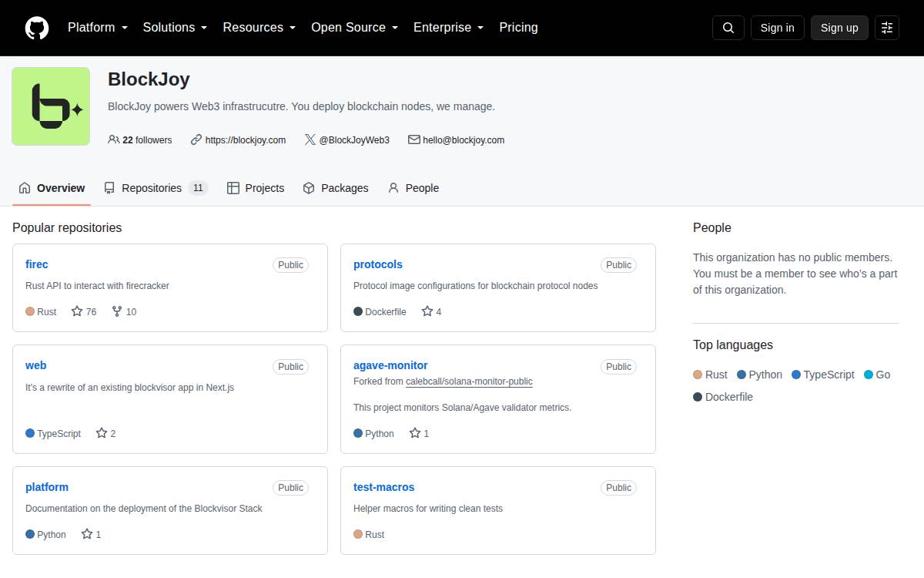Switch to the Packages tab

[336, 188]
